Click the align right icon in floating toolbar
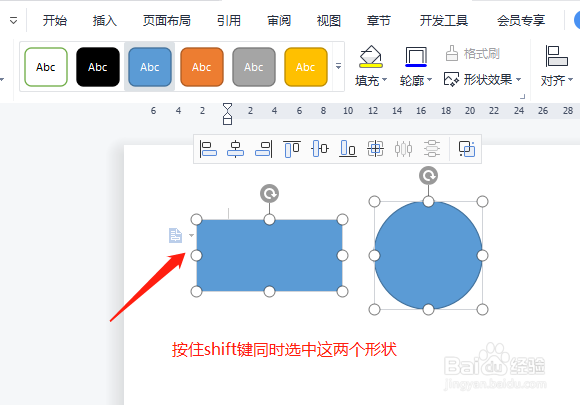The image size is (580, 405). 263,149
